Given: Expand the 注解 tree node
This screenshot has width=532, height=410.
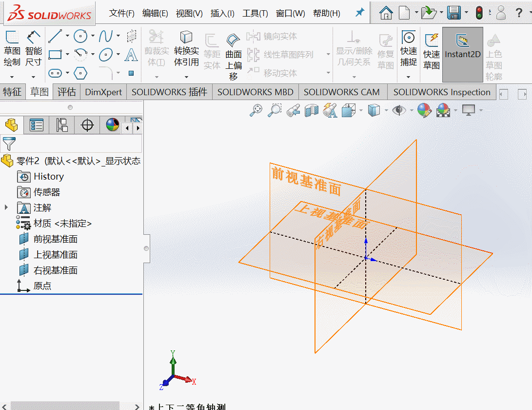Looking at the screenshot, I should (6, 207).
